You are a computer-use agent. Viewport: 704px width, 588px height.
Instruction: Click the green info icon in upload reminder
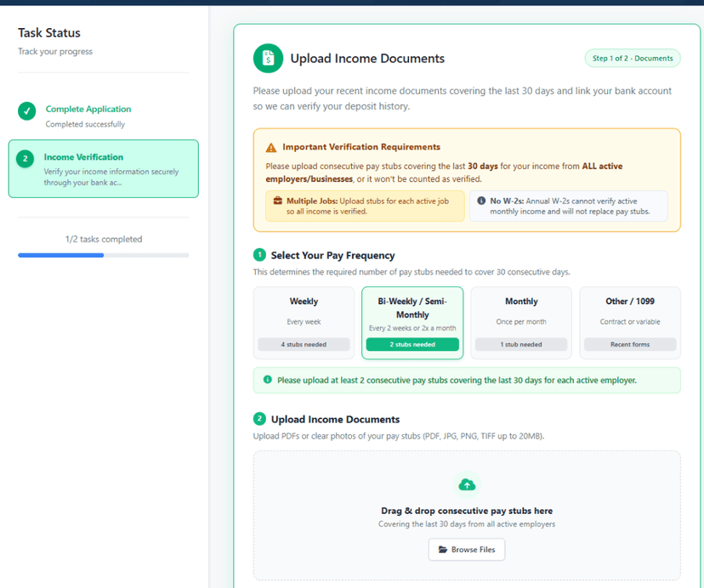click(x=268, y=380)
